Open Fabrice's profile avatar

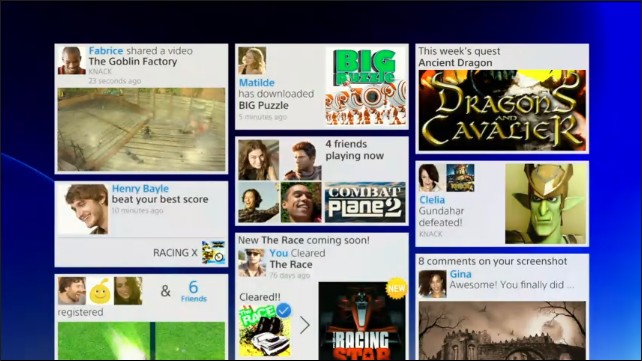[72, 61]
